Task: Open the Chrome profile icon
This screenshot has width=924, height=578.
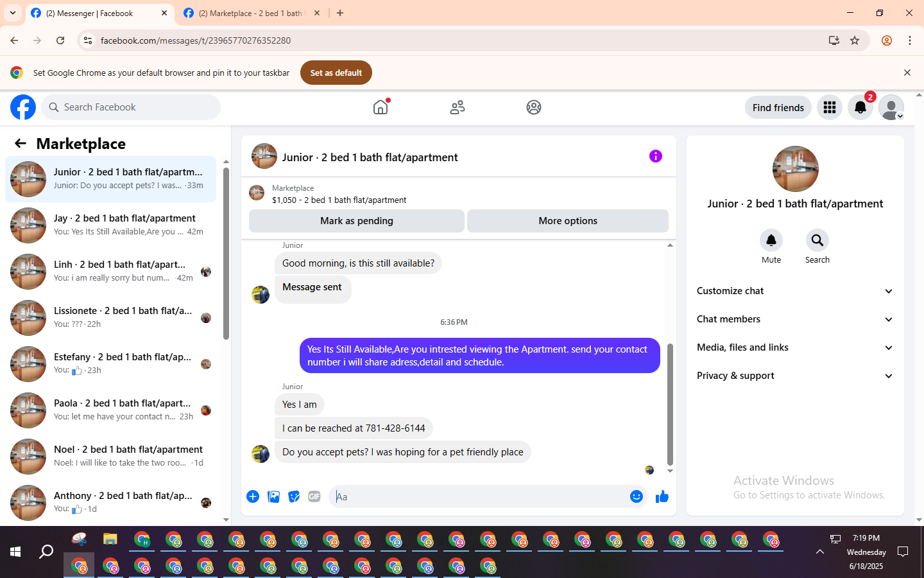Action: (887, 40)
